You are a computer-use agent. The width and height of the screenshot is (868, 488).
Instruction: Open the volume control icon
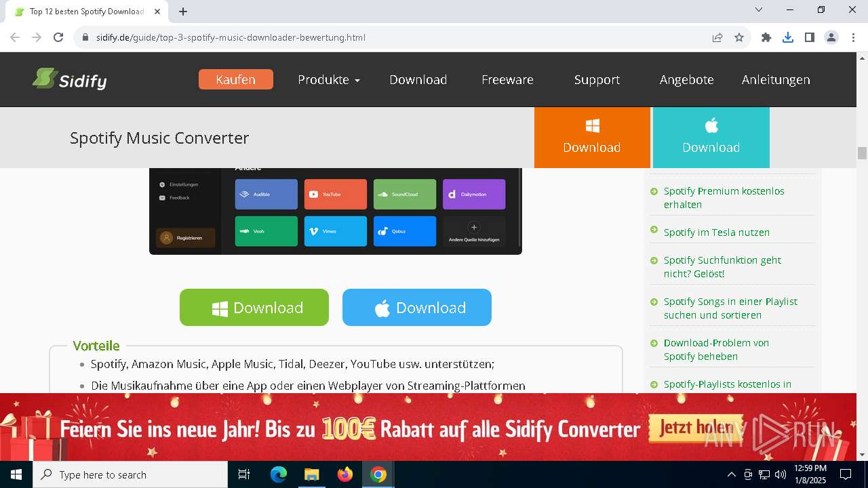click(780, 474)
